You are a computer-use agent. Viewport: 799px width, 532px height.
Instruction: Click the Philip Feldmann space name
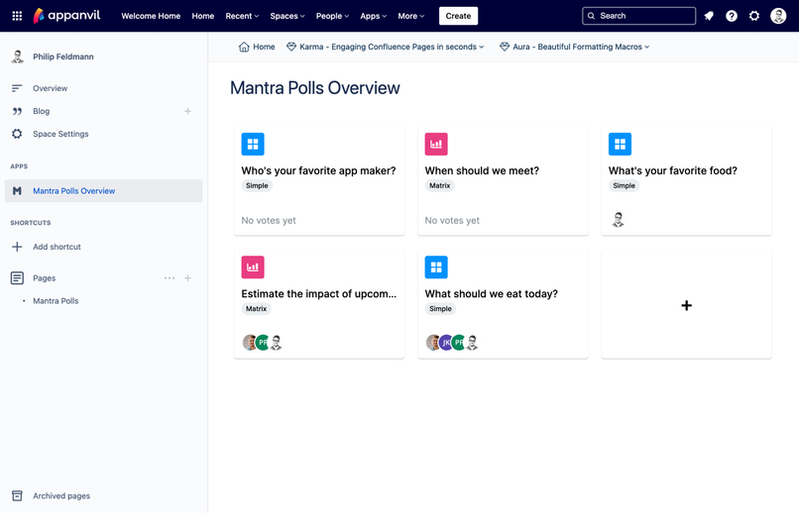click(63, 56)
